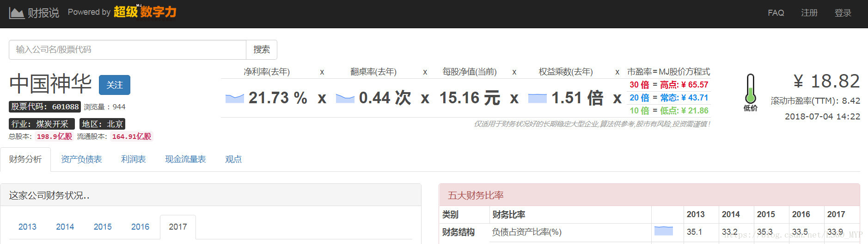Viewport: 868px width, 244px height.
Task: Click the 地区: 北京 badge
Action: click(103, 124)
